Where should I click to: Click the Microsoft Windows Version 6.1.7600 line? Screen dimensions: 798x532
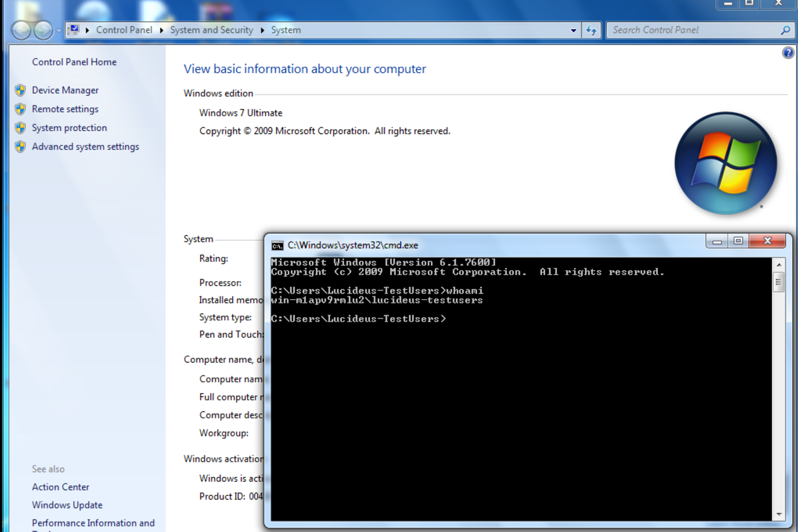click(x=384, y=262)
